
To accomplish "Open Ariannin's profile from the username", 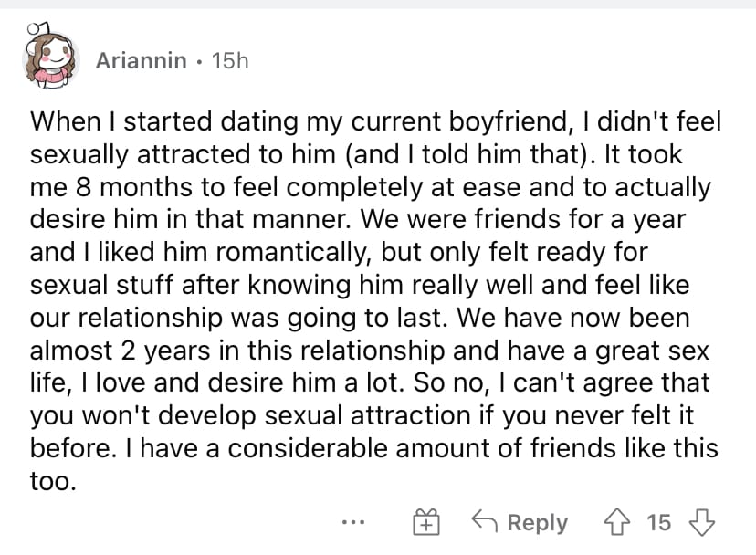I will click(142, 61).
